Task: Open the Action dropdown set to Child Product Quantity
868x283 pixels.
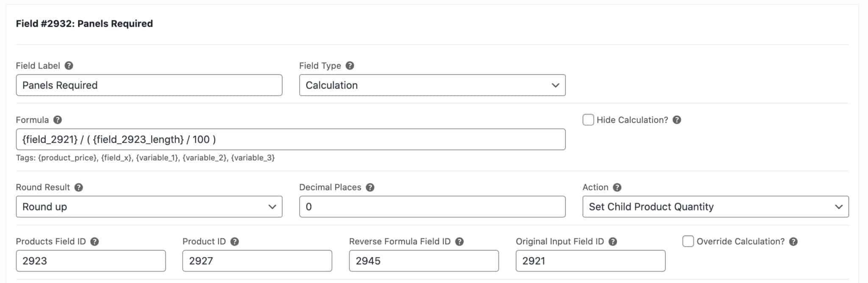Action: tap(715, 207)
